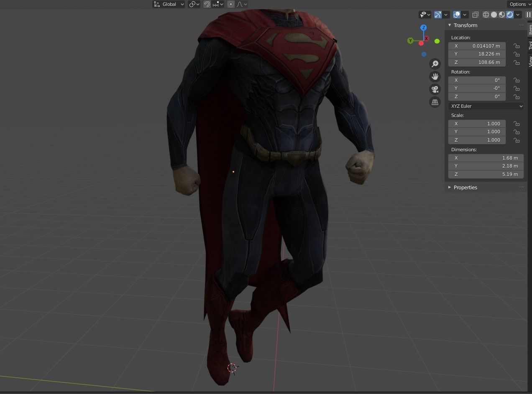Toggle the show gizmos button
The width and height of the screenshot is (532, 394).
click(438, 15)
